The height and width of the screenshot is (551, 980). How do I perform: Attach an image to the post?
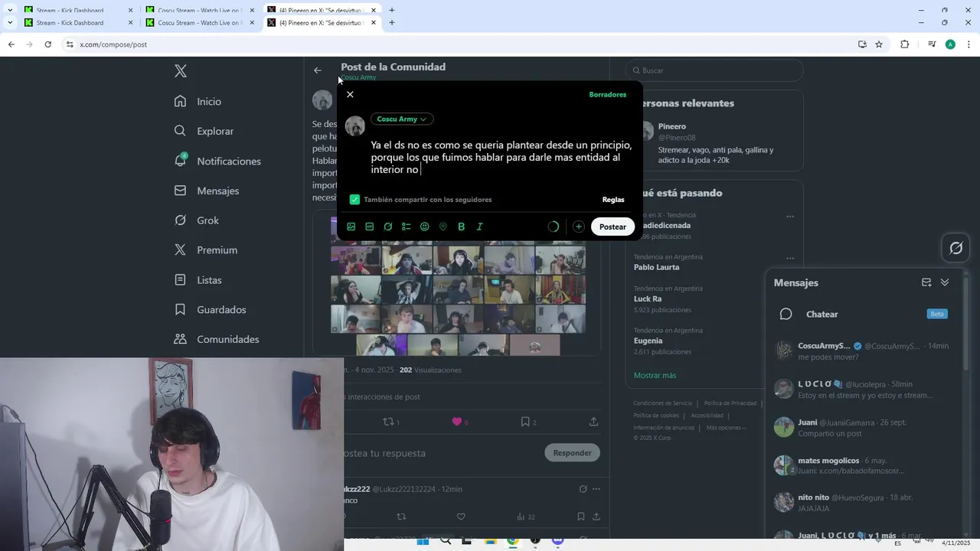point(351,227)
